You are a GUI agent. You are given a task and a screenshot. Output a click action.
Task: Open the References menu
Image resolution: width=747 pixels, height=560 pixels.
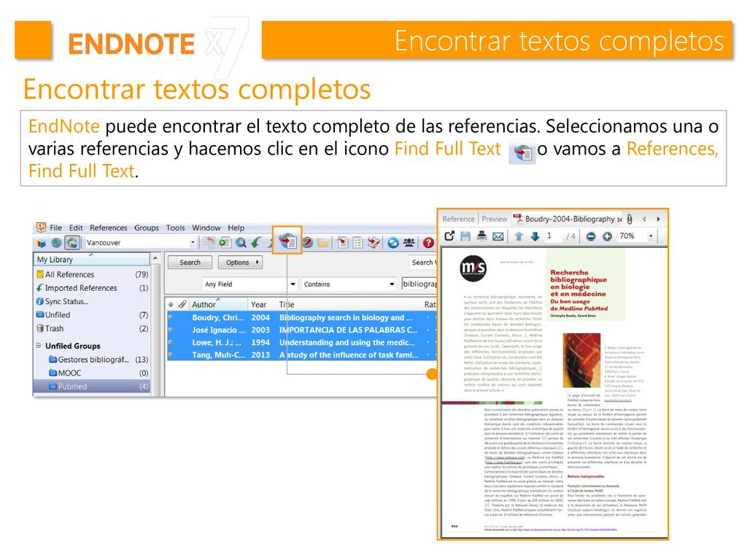(109, 227)
